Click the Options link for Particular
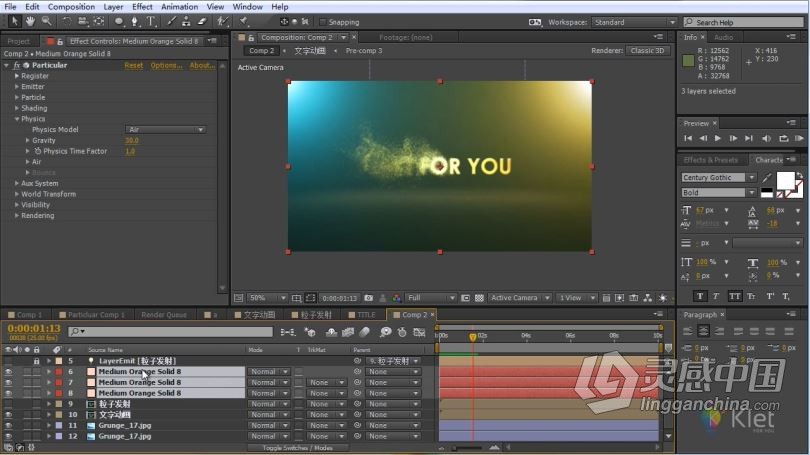The height and width of the screenshot is (455, 810). point(166,66)
